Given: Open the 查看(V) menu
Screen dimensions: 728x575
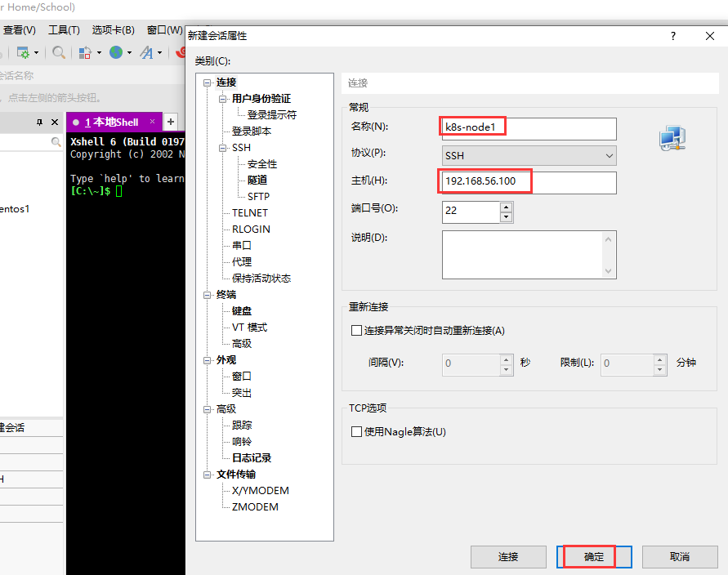Looking at the screenshot, I should click(x=20, y=30).
